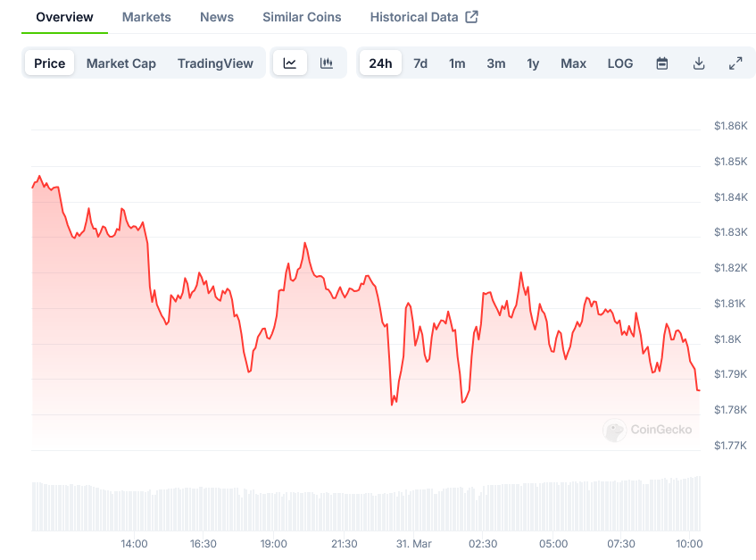Open the Markets tab
The image size is (756, 560).
coord(146,17)
